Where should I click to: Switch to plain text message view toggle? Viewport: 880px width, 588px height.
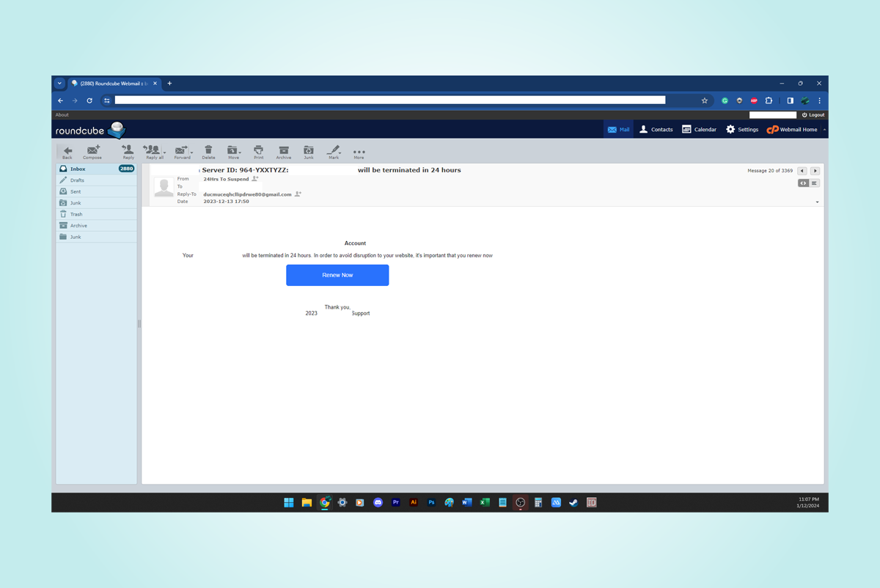pos(815,183)
